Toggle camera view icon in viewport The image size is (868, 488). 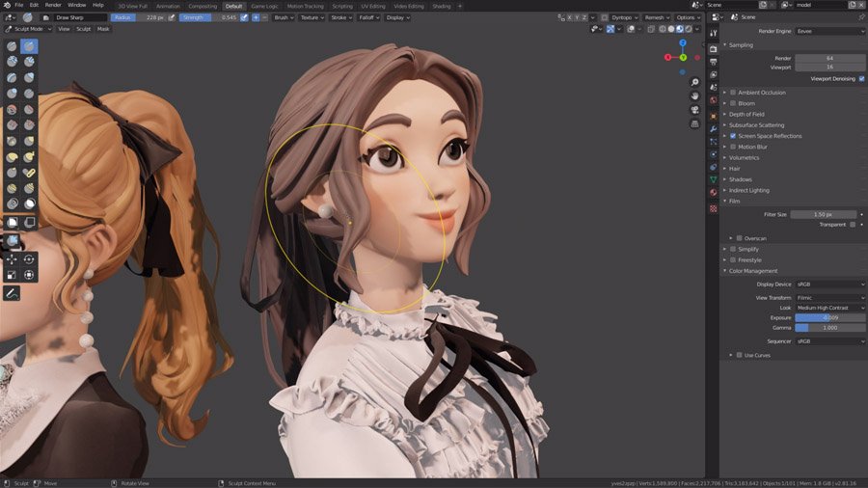coord(694,110)
